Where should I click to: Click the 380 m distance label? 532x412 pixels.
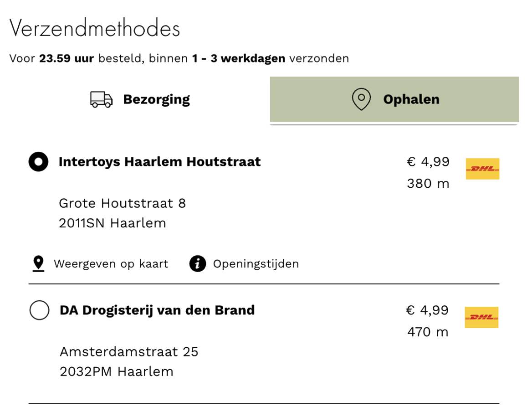tap(428, 184)
